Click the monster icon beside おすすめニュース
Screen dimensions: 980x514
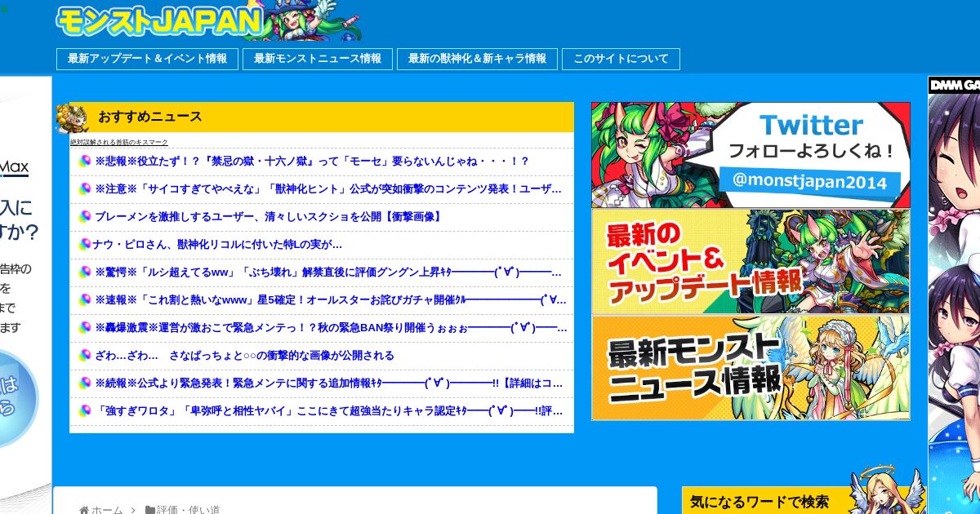(71, 118)
